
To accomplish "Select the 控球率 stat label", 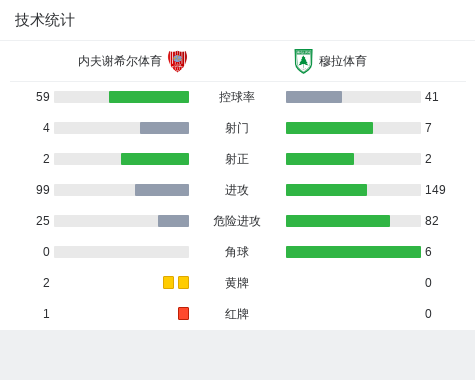I will coord(237,97).
